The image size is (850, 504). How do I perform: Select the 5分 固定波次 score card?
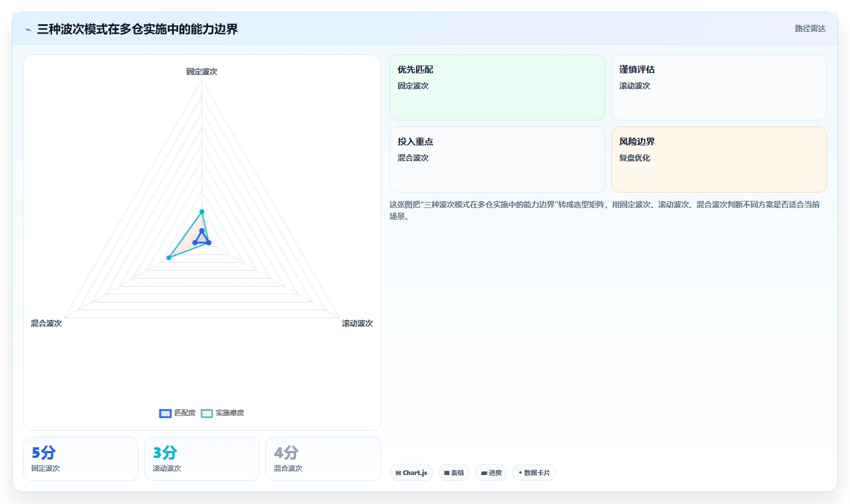coord(80,459)
